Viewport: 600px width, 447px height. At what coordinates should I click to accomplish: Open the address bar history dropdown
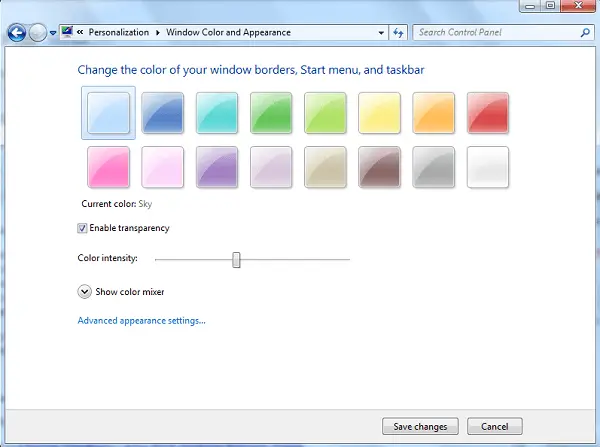click(x=381, y=33)
